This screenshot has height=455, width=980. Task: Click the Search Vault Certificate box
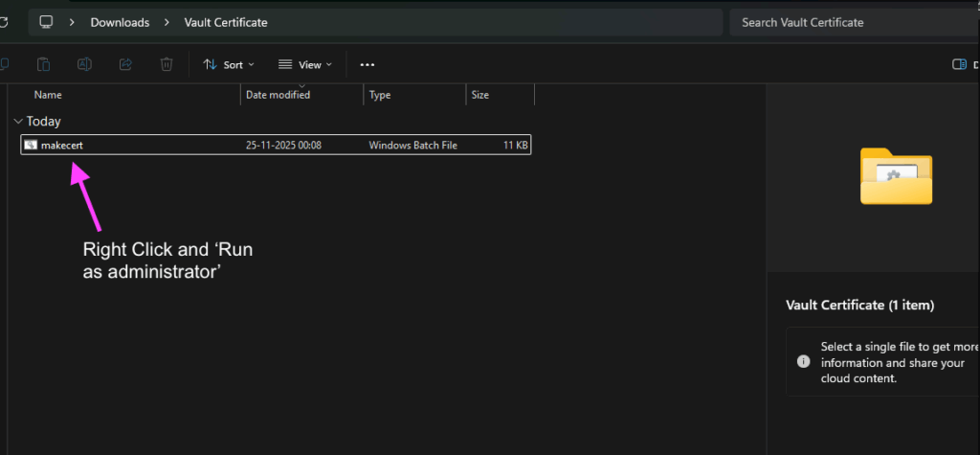click(x=852, y=22)
